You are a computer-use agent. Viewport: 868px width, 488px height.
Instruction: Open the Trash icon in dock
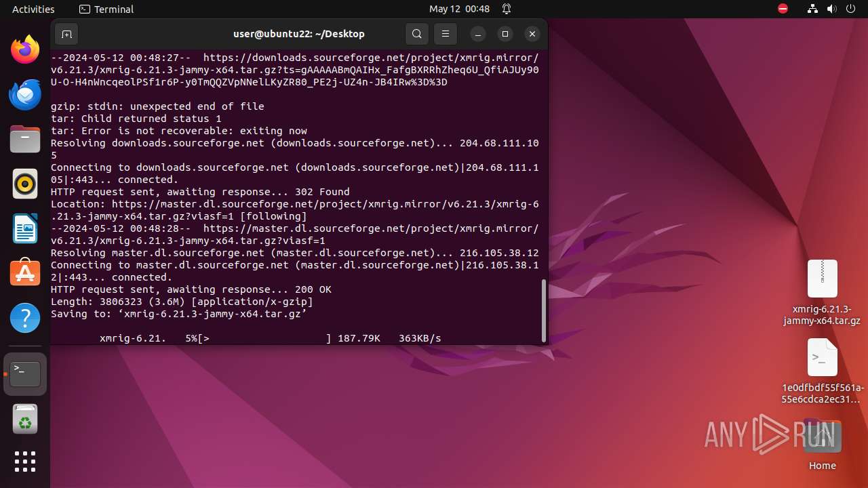click(25, 419)
